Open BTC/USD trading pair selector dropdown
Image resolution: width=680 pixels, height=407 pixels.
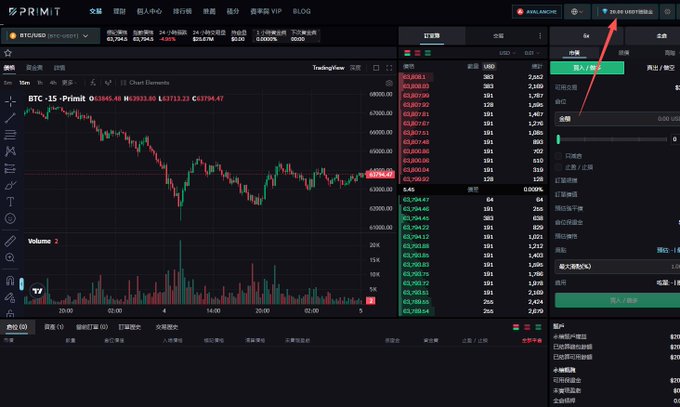tap(51, 36)
